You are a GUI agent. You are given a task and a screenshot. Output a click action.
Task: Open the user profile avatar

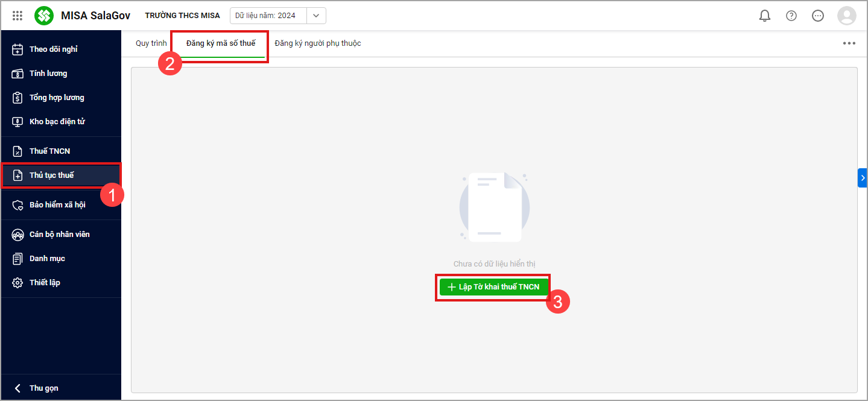pos(846,16)
